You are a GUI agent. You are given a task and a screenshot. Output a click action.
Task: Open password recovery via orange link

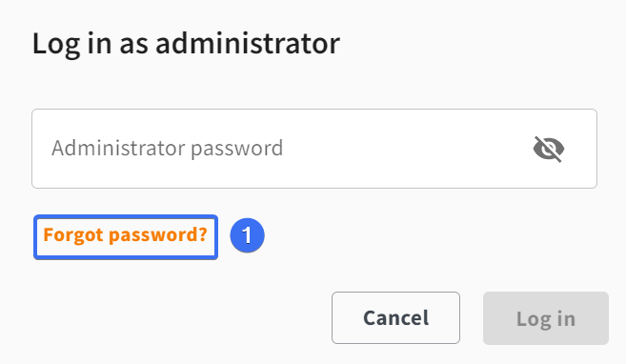[x=126, y=234]
